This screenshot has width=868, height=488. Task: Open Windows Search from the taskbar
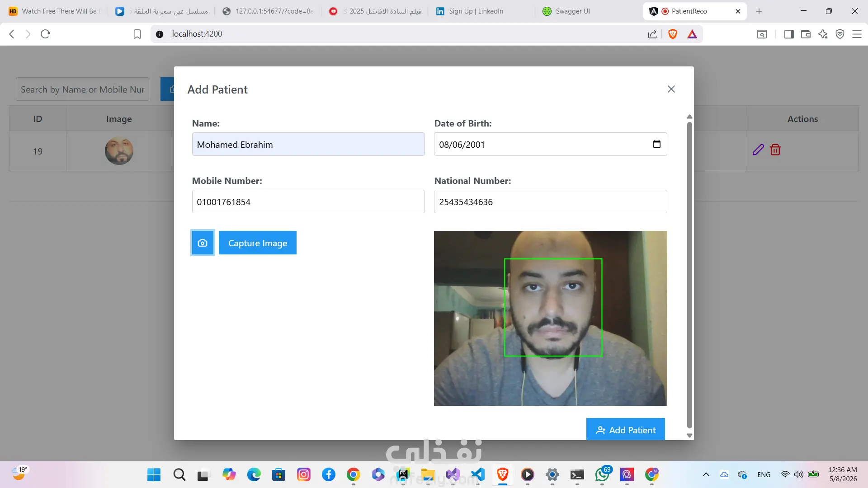pyautogui.click(x=179, y=474)
